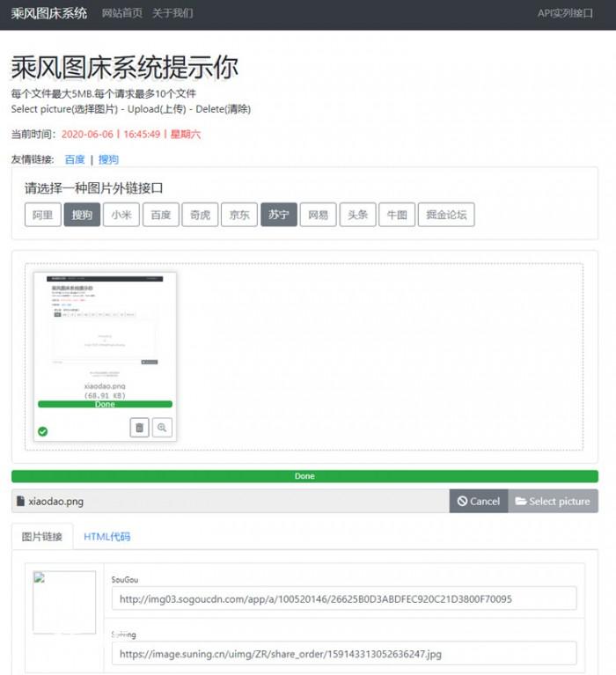Click the Cancel button
Viewport: 616px width, 675px height.
[479, 501]
